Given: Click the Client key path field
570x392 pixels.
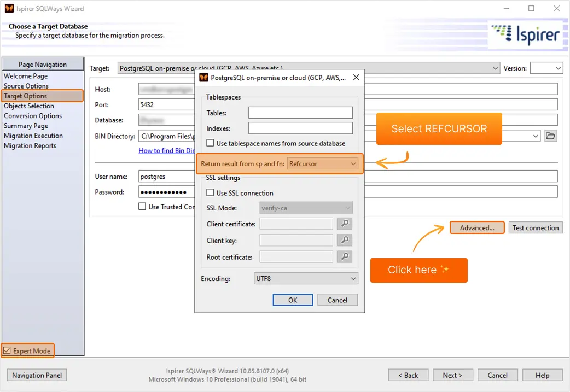Looking at the screenshot, I should click(x=296, y=240).
